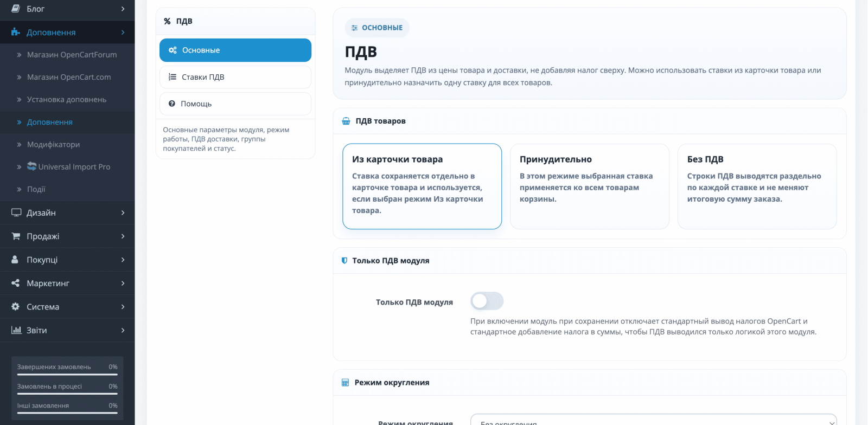The height and width of the screenshot is (425, 868).
Task: Click the Доповнення puzzle icon
Action: tap(16, 33)
